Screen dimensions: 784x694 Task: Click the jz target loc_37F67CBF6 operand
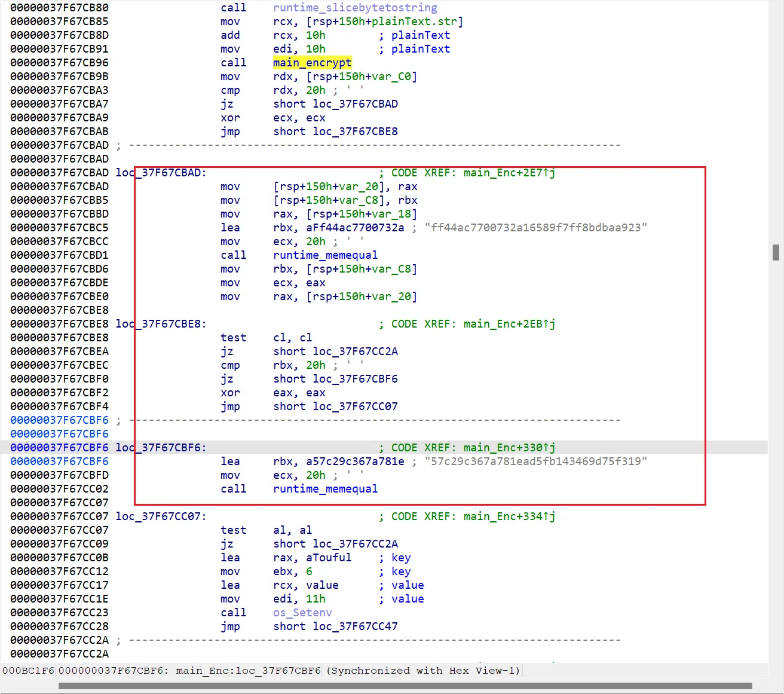355,379
